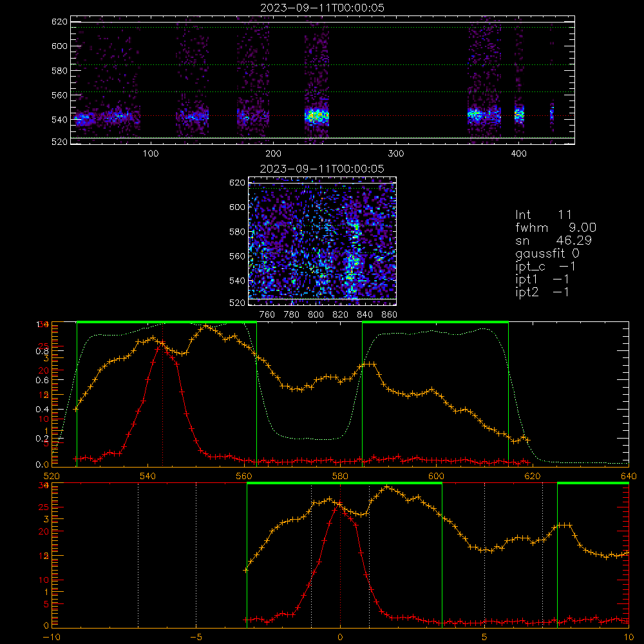Click x-axis label 0 on bottom plot

pyautogui.click(x=340, y=638)
